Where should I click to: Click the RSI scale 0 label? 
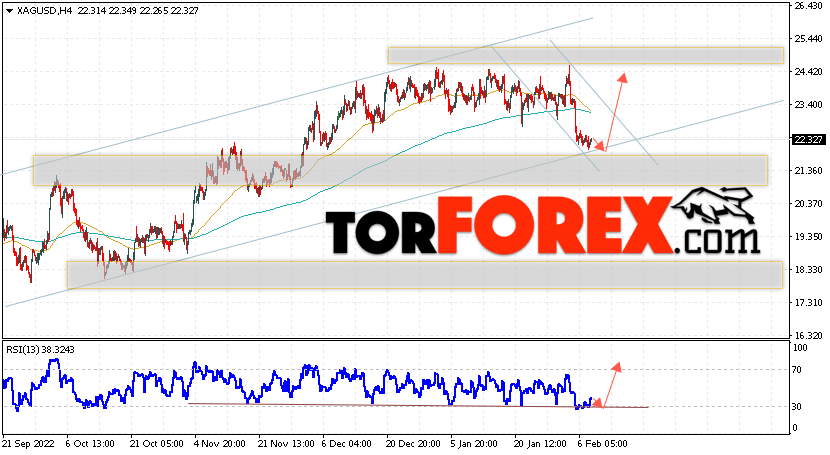click(795, 427)
